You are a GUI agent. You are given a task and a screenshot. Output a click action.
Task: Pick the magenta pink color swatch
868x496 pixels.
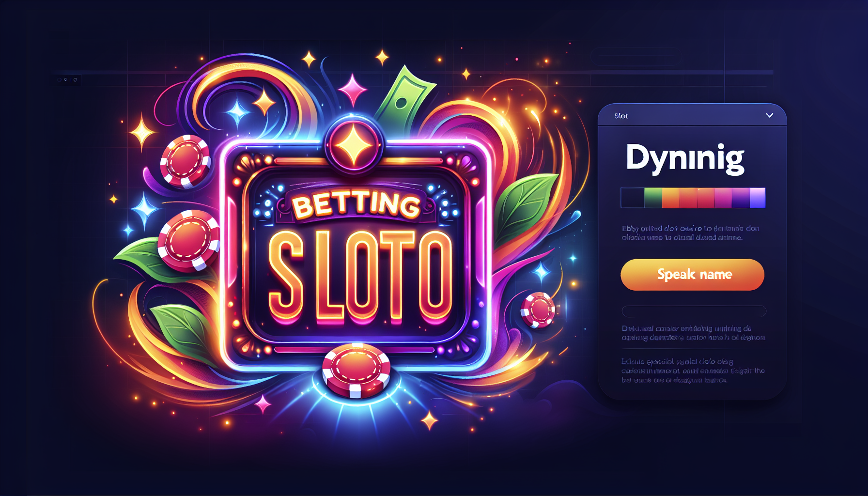723,198
